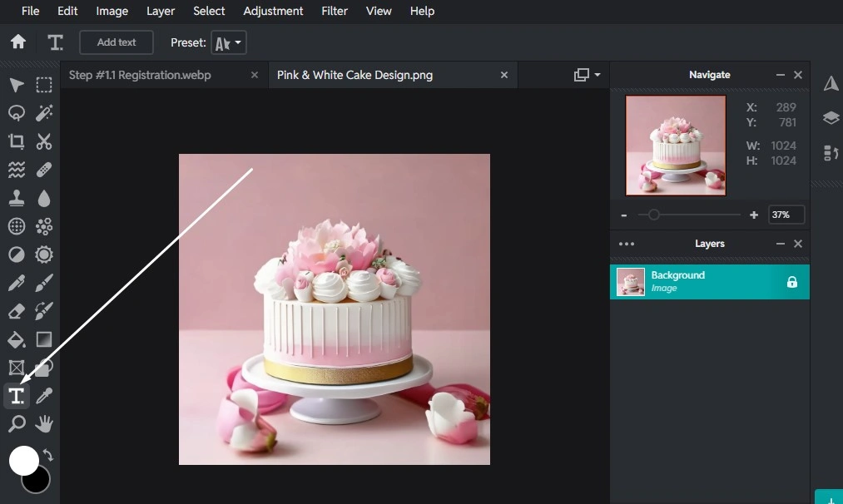843x504 pixels.
Task: Select the Text tool in toolbar
Action: click(x=17, y=396)
